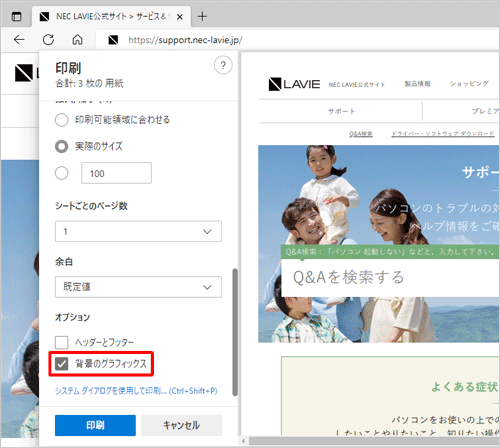Viewport: 500px width, 448px height.
Task: Click the 合計: 3 枚の用紙 text
Action: tap(89, 83)
